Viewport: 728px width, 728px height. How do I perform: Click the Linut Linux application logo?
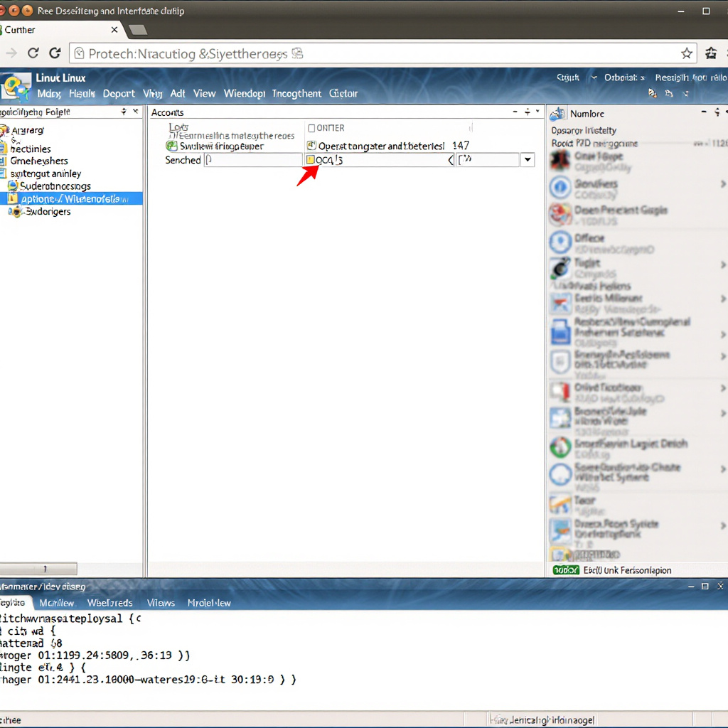14,87
